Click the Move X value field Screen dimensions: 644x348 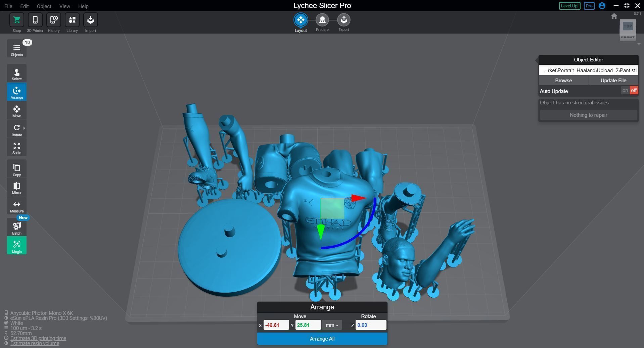[276, 325]
